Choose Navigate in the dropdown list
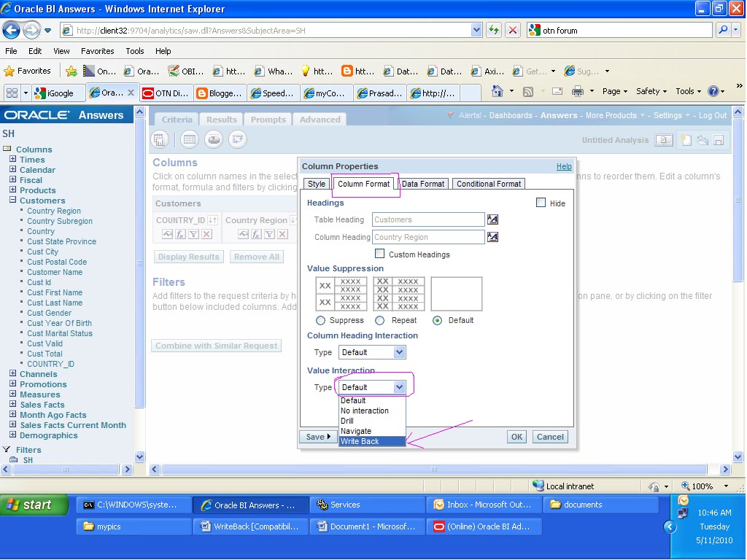The image size is (747, 560). pos(372,431)
